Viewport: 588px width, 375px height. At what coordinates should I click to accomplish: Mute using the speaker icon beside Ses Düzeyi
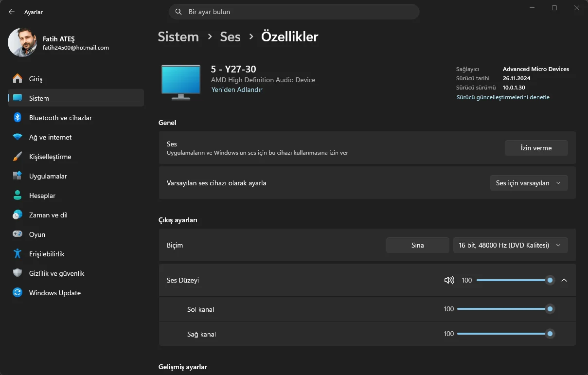pos(449,280)
